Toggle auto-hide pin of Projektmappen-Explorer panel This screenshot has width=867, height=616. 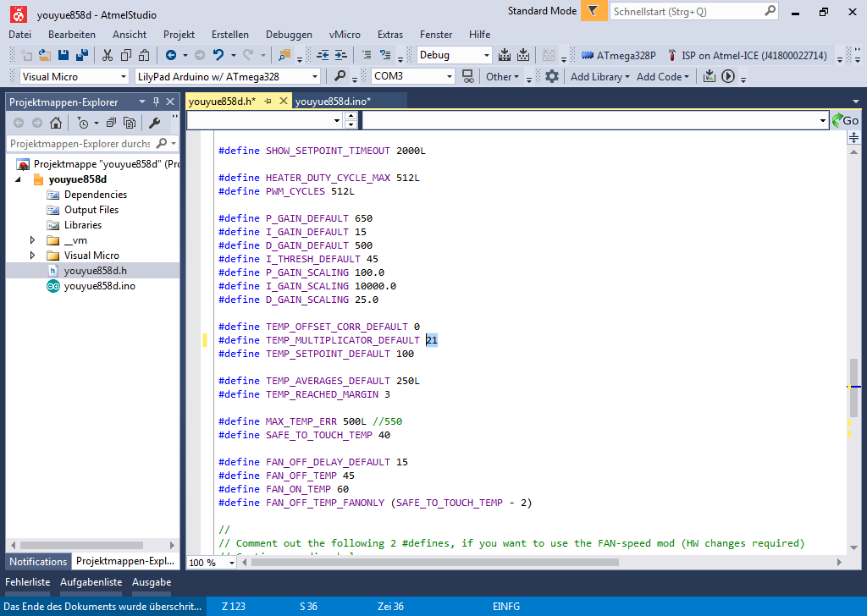pyautogui.click(x=156, y=102)
